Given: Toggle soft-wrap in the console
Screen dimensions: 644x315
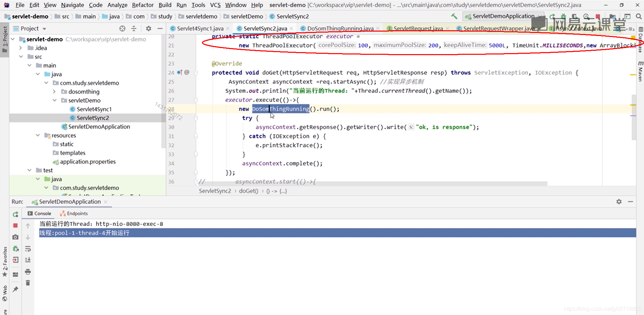Looking at the screenshot, I should click(x=28, y=249).
